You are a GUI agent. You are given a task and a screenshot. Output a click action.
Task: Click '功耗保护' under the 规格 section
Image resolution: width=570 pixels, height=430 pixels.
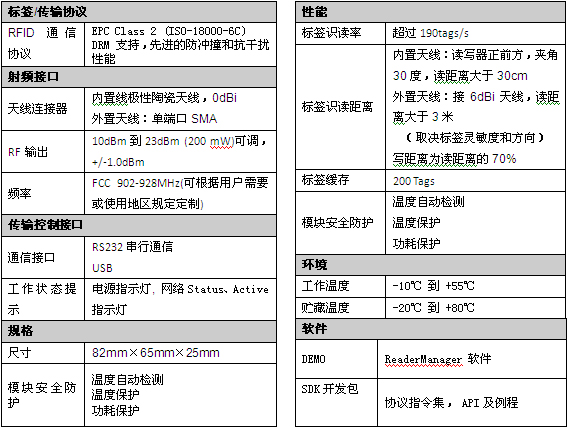pos(115,410)
